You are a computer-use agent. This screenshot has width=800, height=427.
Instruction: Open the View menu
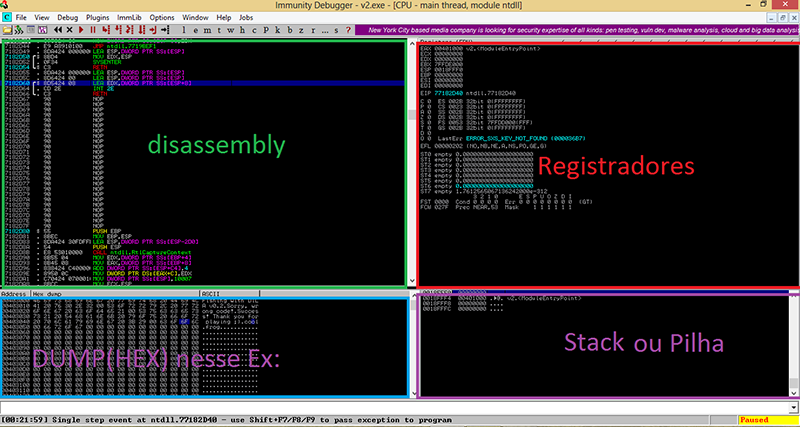tap(42, 17)
